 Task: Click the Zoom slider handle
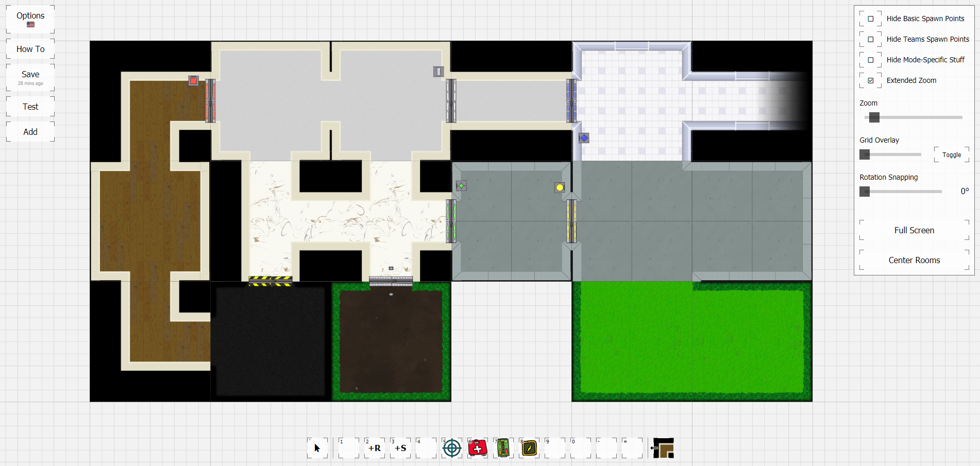(x=874, y=117)
